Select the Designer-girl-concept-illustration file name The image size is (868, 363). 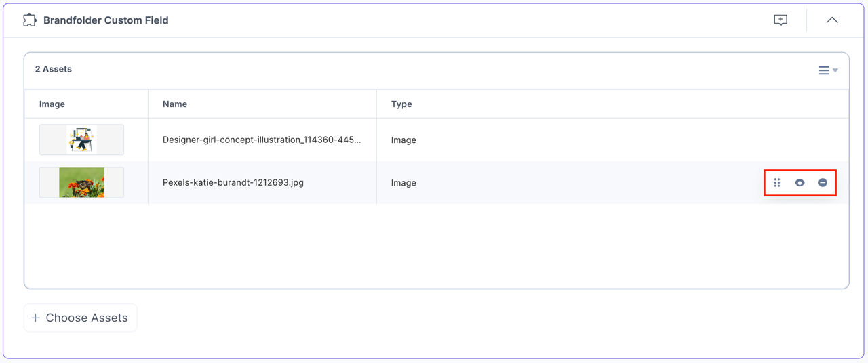[262, 140]
